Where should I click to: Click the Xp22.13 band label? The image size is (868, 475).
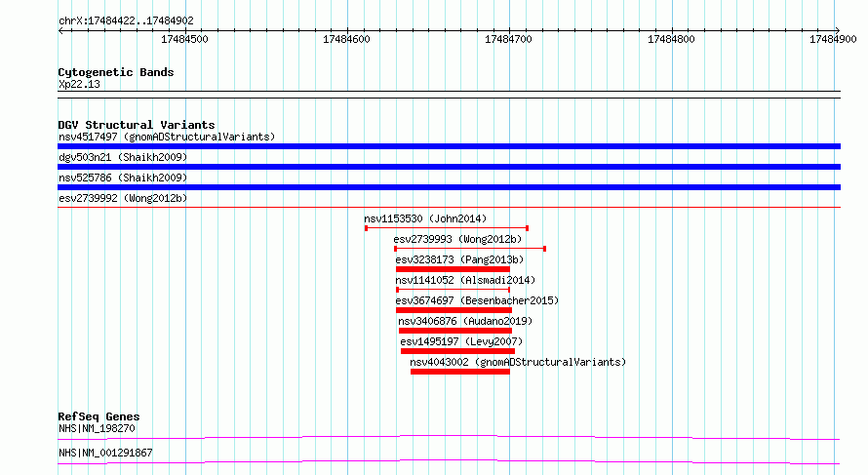[x=79, y=85]
